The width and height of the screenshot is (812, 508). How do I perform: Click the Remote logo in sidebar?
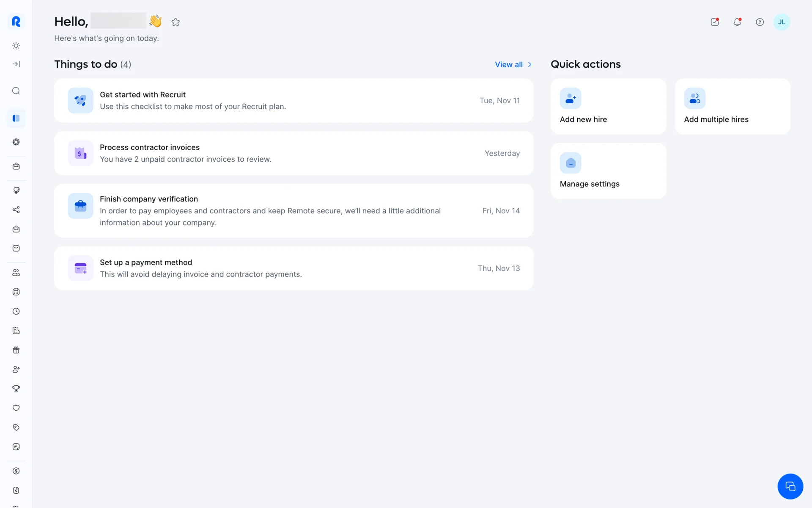[16, 22]
